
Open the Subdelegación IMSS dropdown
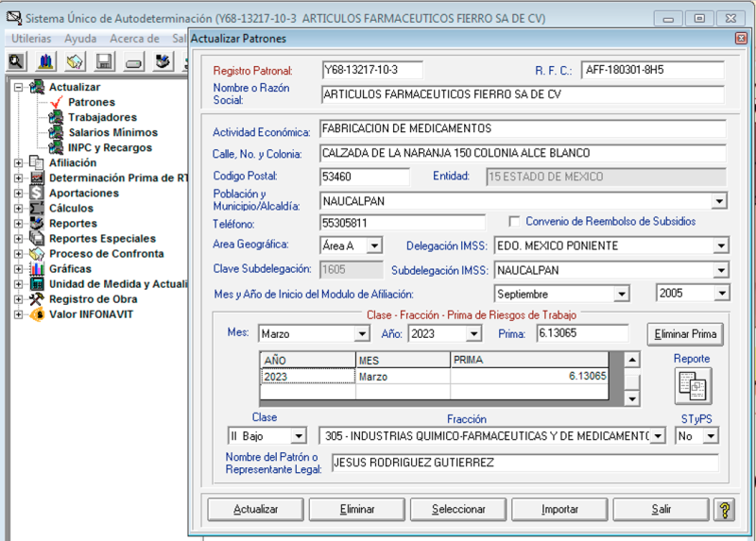tap(720, 270)
